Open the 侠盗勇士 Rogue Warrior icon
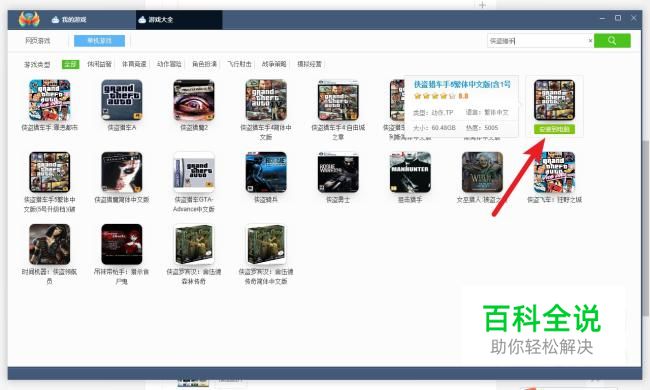The image size is (650, 390). tap(338, 172)
